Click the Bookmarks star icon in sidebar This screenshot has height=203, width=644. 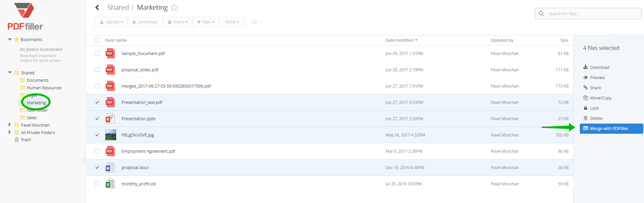click(17, 39)
